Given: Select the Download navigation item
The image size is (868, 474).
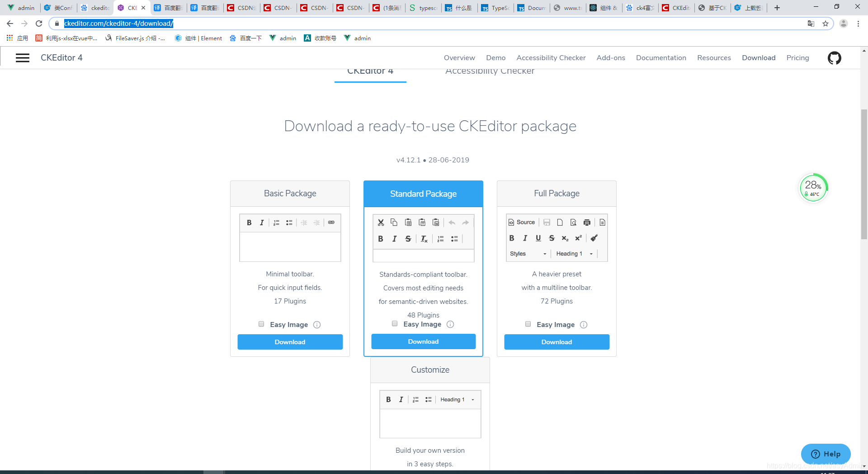Looking at the screenshot, I should click(759, 58).
